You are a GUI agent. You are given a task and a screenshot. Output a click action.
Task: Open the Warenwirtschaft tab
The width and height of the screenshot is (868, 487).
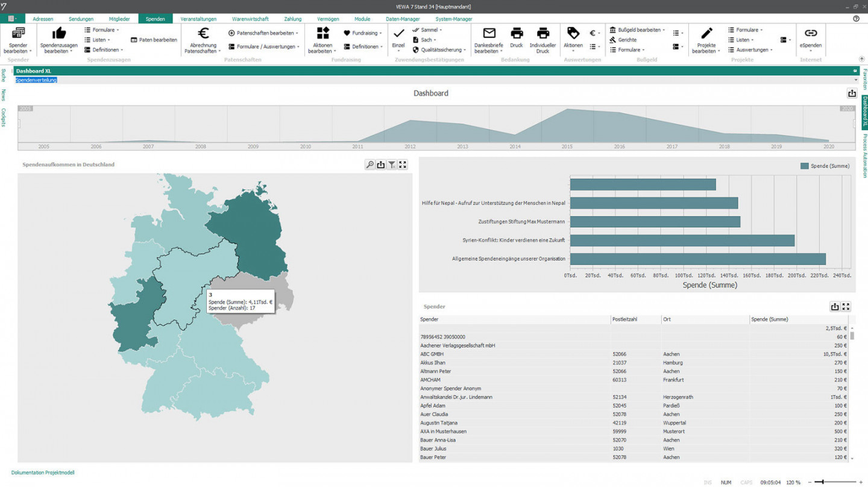click(250, 19)
